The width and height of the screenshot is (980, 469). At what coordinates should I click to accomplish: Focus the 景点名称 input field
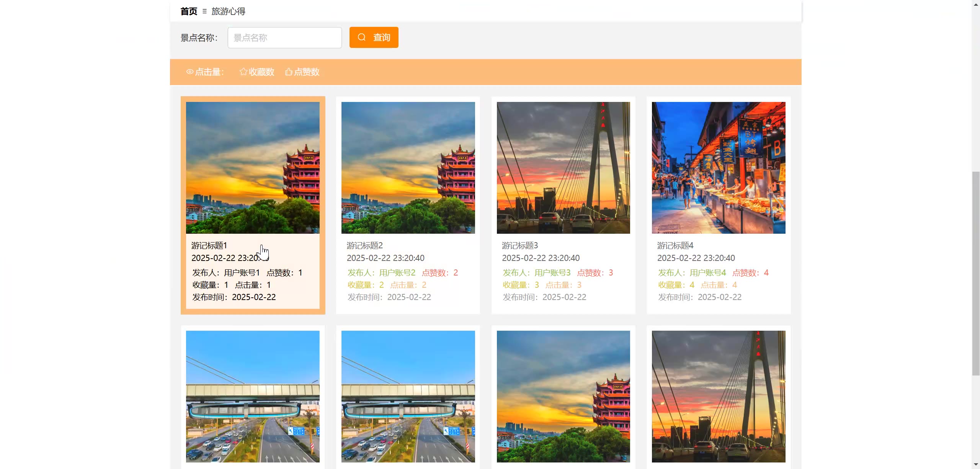pos(284,38)
